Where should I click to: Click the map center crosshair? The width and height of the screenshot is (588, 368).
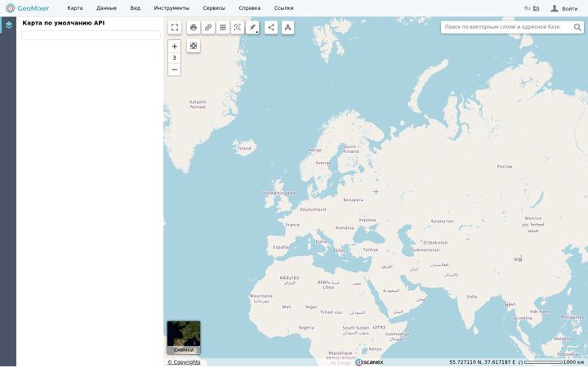point(376,191)
